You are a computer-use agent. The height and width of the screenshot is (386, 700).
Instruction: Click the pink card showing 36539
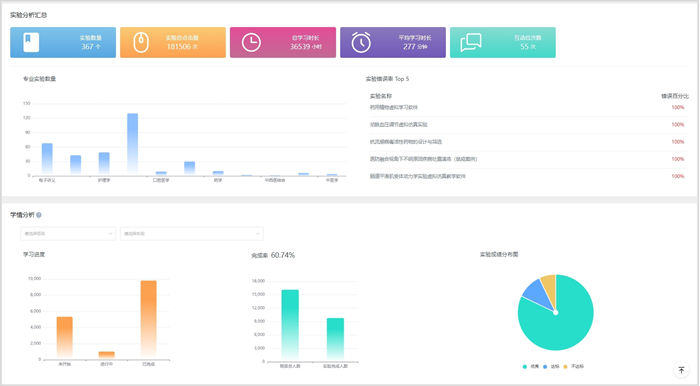(283, 42)
